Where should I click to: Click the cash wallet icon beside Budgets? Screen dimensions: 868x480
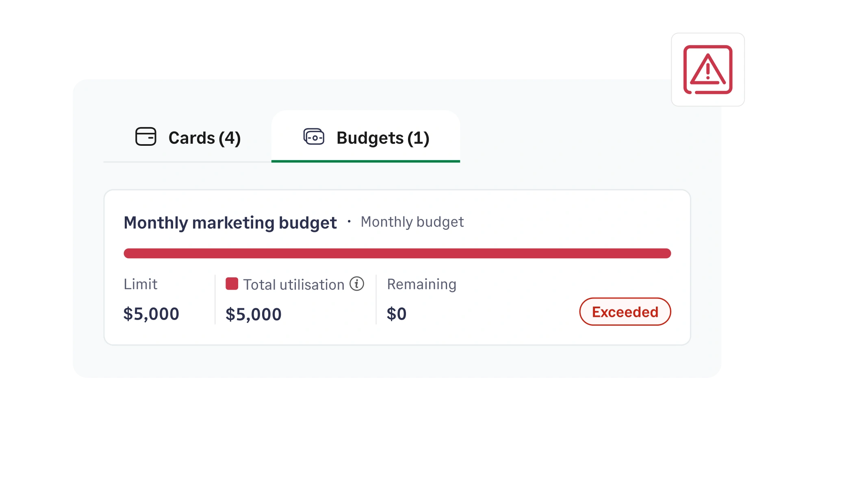click(314, 137)
